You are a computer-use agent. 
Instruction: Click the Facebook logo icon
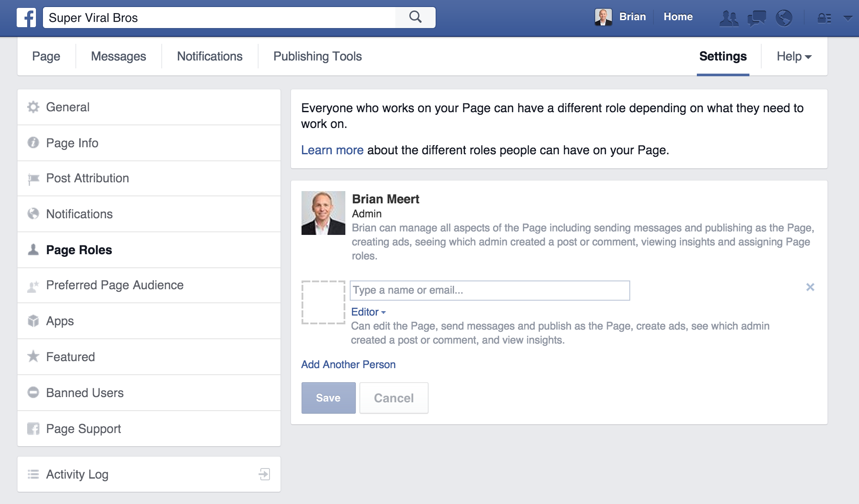26,18
